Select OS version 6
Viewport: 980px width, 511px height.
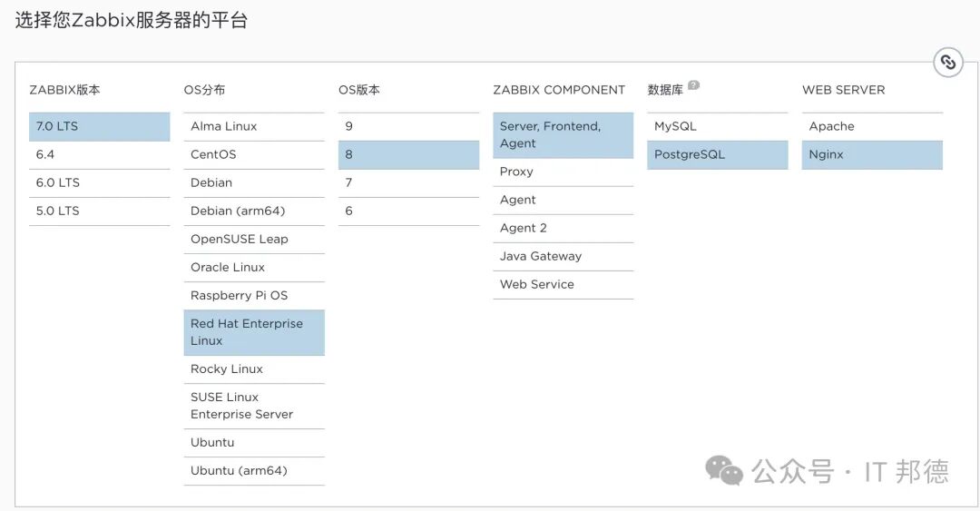pyautogui.click(x=408, y=211)
